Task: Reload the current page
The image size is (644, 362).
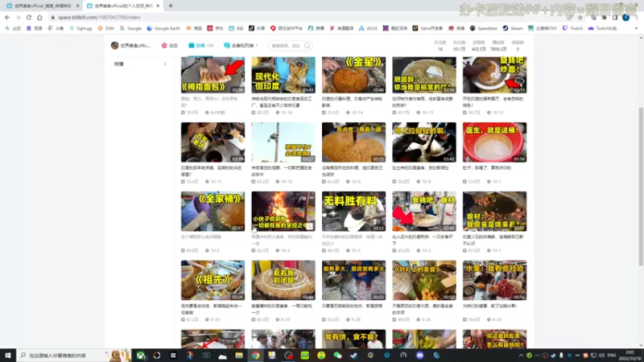Action: (x=29, y=18)
